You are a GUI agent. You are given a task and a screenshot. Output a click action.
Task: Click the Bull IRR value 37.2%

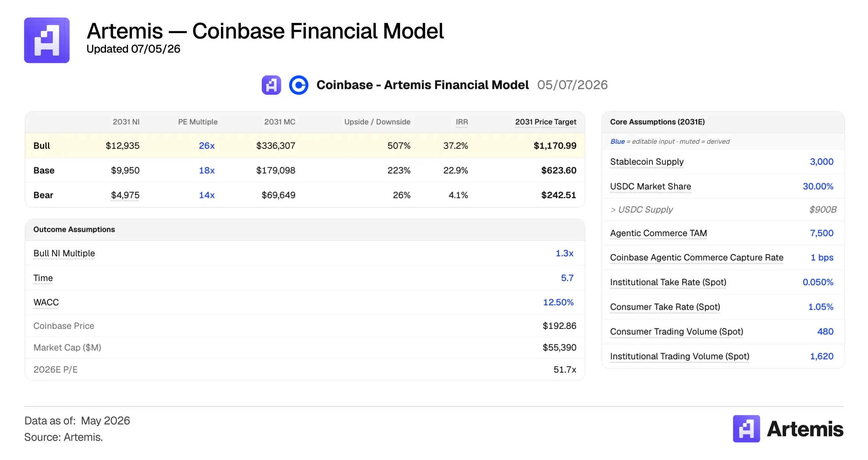tap(455, 146)
